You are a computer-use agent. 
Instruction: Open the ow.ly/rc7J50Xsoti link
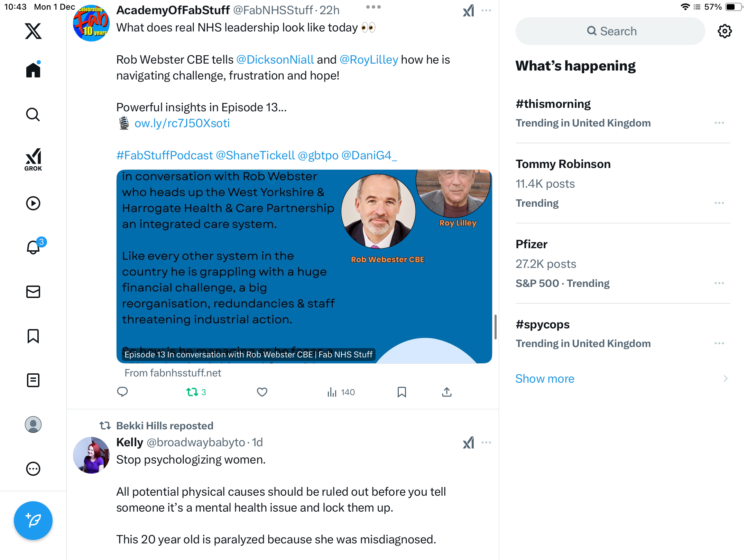click(x=182, y=123)
